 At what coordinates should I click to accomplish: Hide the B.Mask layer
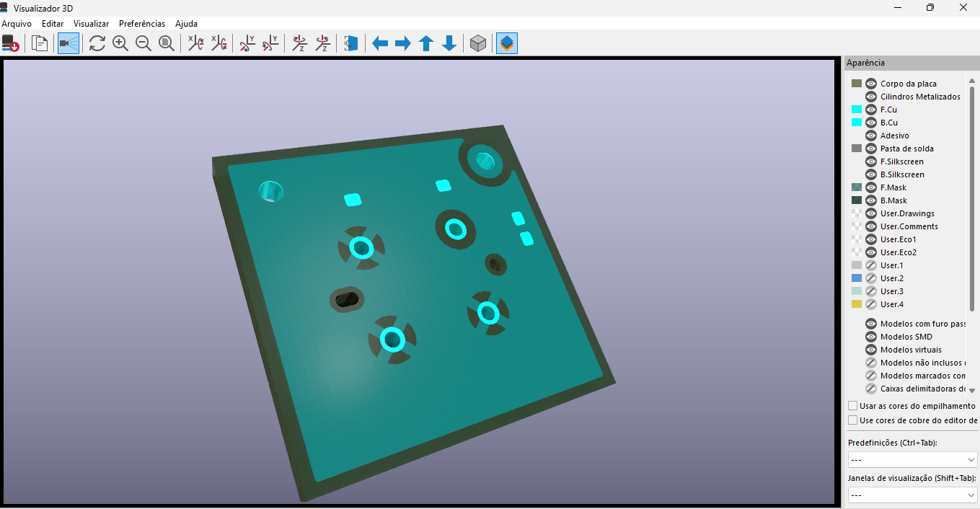point(871,200)
